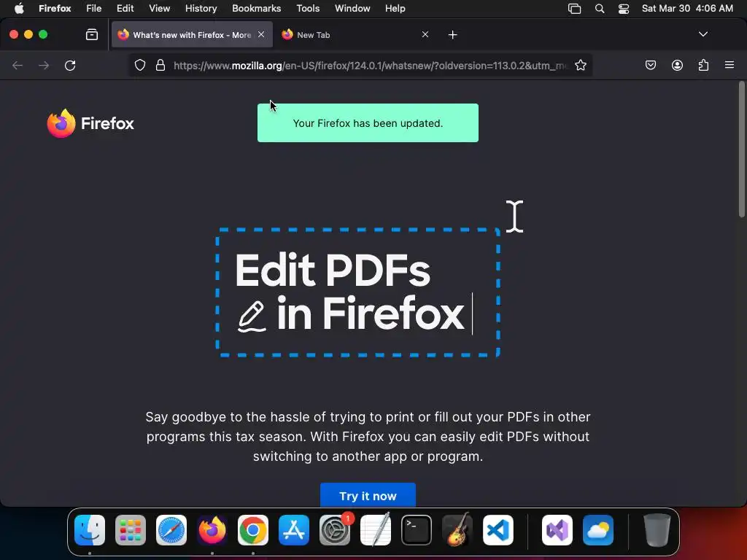The width and height of the screenshot is (747, 560).
Task: Go forward to next page
Action: [x=44, y=65]
